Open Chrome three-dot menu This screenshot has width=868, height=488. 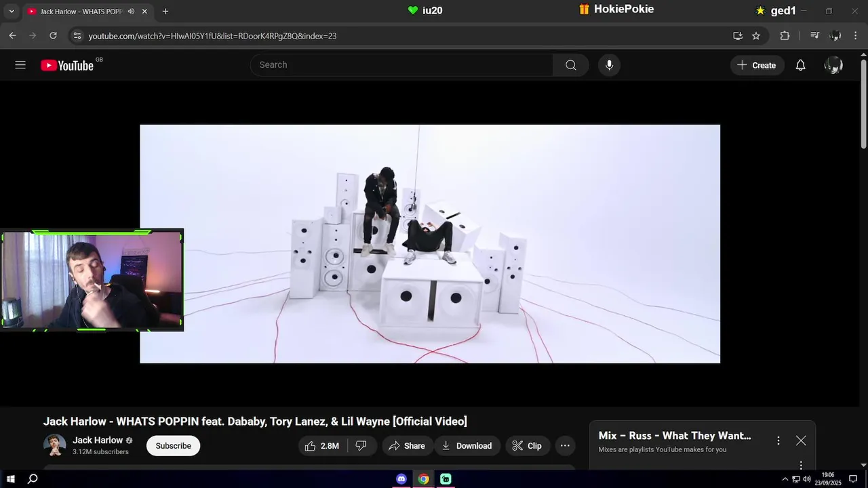point(856,35)
